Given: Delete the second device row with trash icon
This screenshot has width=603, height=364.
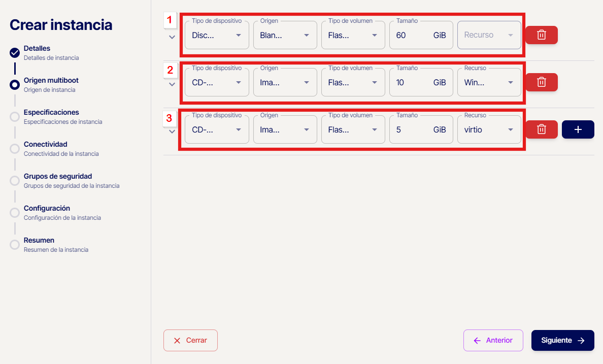Looking at the screenshot, I should coord(541,82).
